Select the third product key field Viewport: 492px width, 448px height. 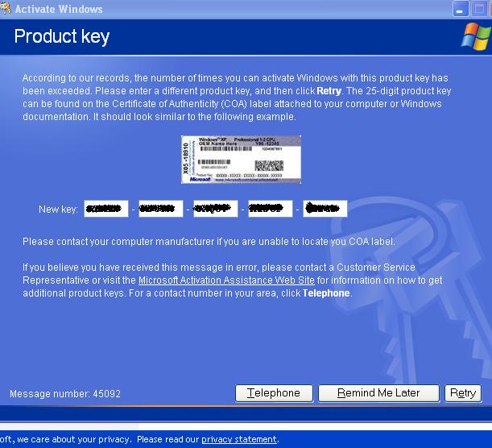click(x=216, y=209)
